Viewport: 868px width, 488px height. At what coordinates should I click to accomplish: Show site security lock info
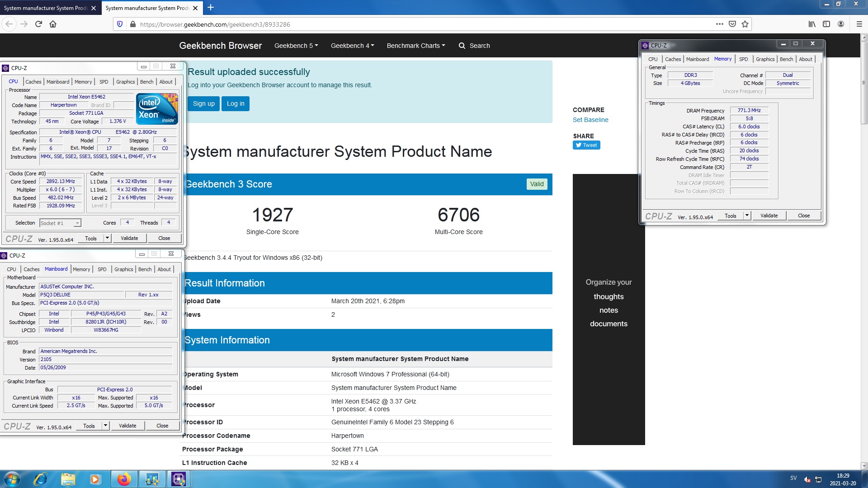pyautogui.click(x=132, y=24)
